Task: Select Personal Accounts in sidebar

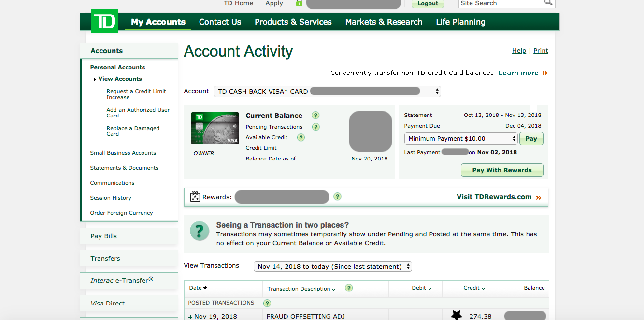Action: (x=117, y=67)
